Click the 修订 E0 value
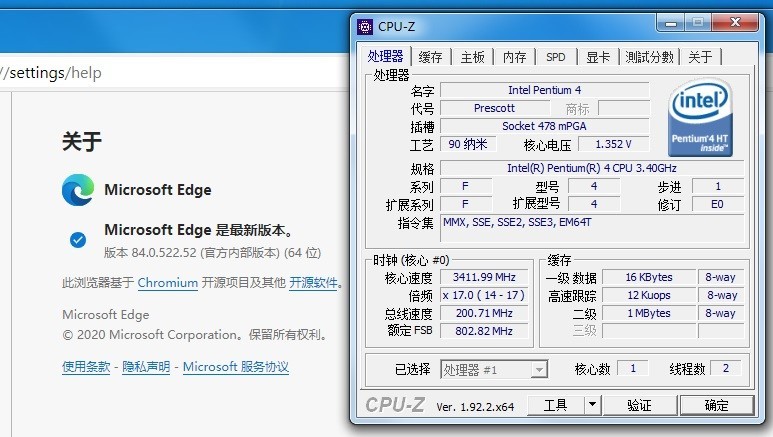Screen dimensions: 773x437 pos(717,204)
